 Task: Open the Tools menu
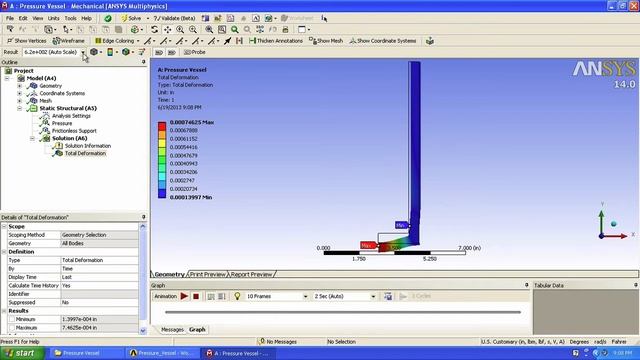pyautogui.click(x=70, y=18)
